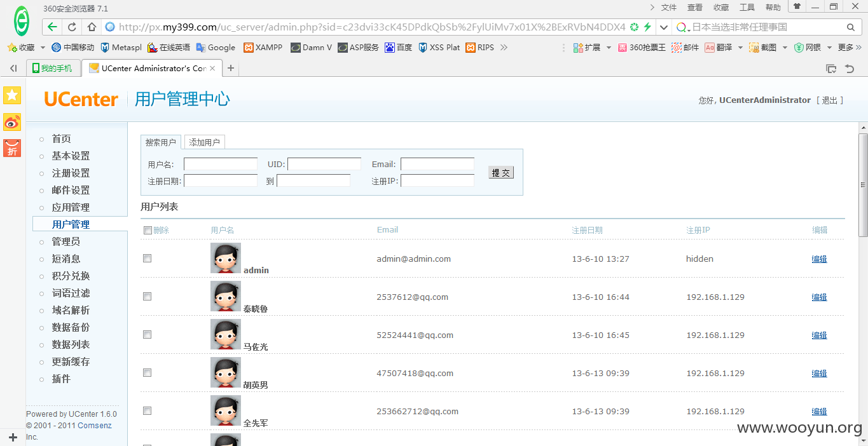
Task: Open 注册设置 in the left navigation
Action: click(x=71, y=173)
